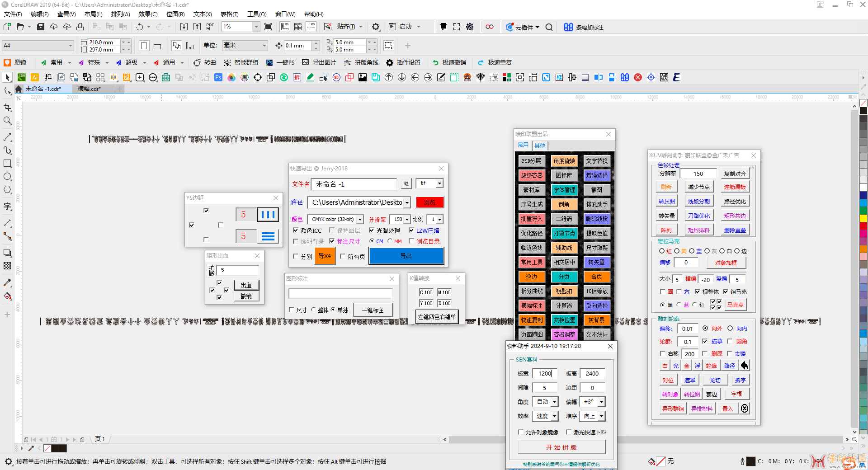Click the full-screen preview icon beside zoom
Image resolution: width=868 pixels, height=470 pixels.
coord(268,27)
